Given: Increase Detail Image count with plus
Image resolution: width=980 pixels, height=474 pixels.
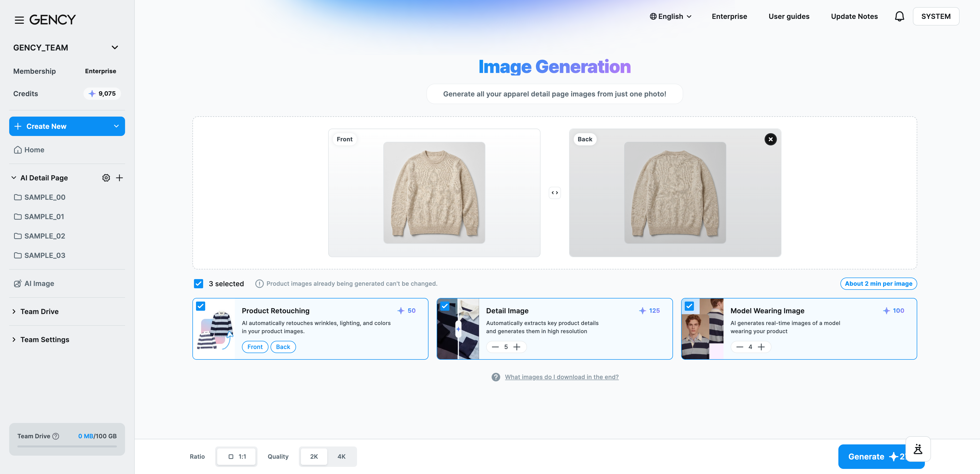Looking at the screenshot, I should point(517,347).
